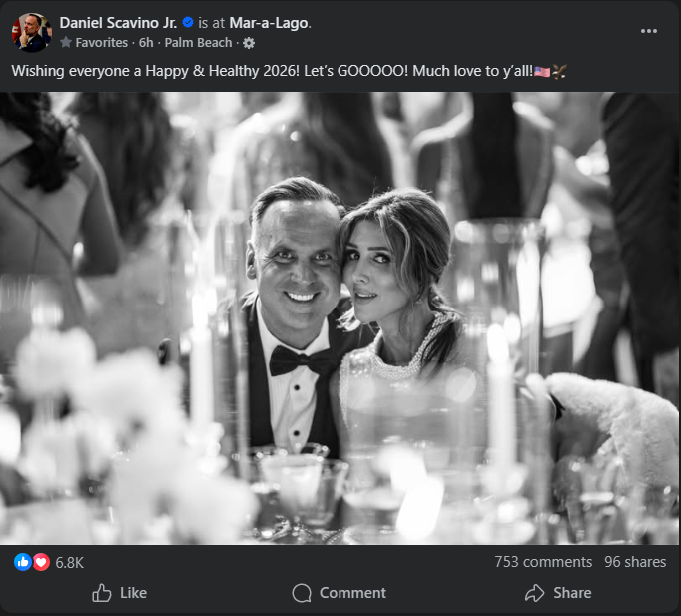Viewport: 681px width, 616px height.
Task: Open the Palm Beach location link
Action: pyautogui.click(x=198, y=43)
